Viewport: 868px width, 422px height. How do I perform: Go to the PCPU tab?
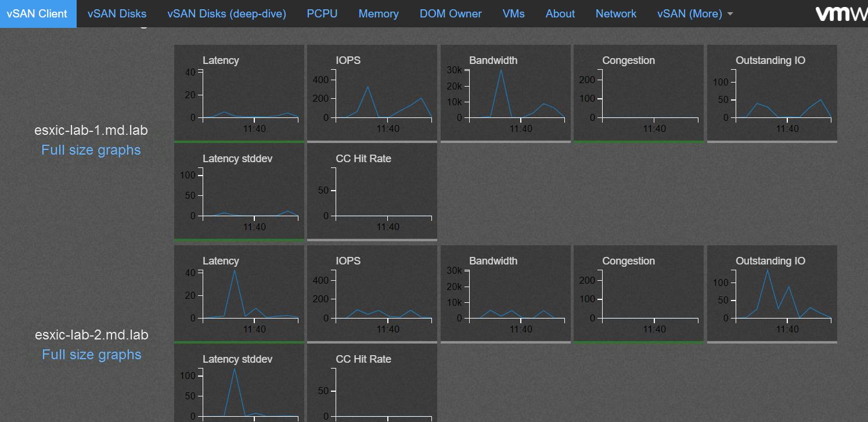tap(322, 13)
